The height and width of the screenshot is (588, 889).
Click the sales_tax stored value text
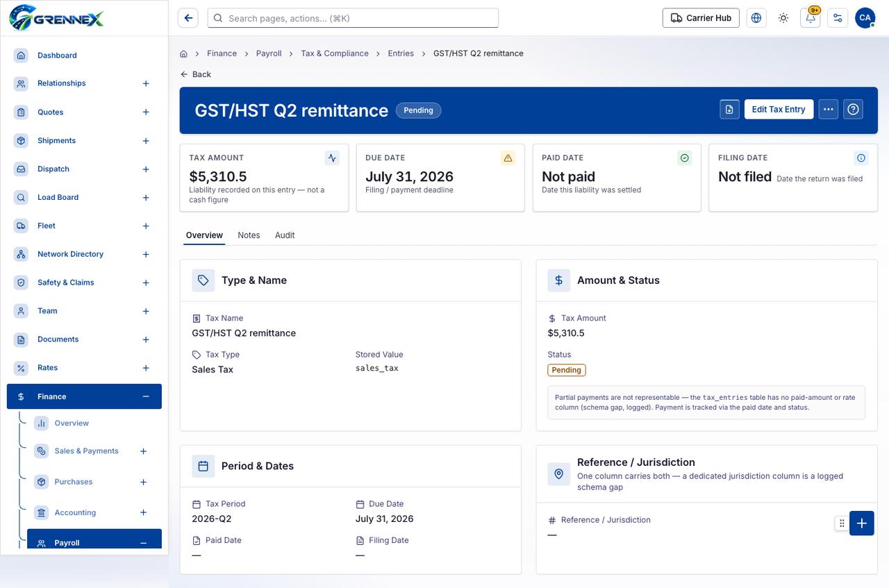[x=377, y=369]
